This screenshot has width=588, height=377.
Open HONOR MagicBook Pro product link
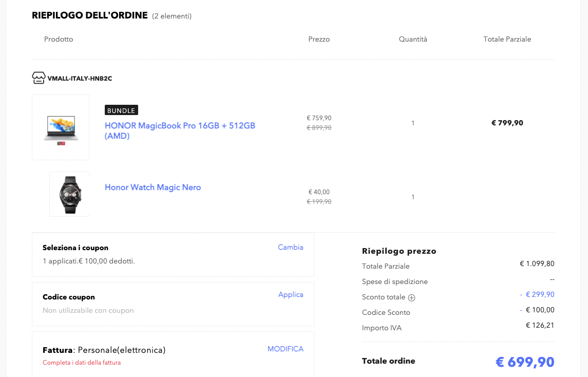click(180, 130)
